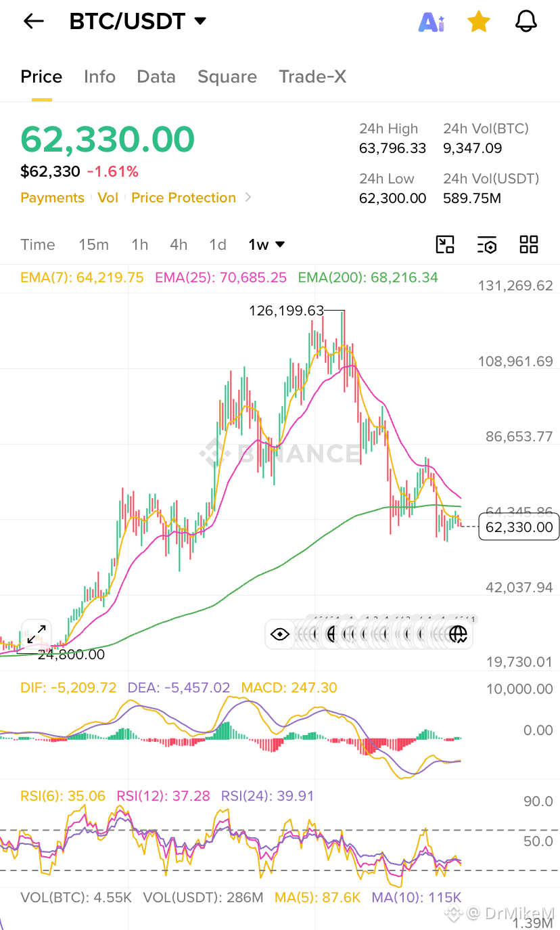Click the large green 62,330.00 price
Image resolution: width=560 pixels, height=930 pixels.
click(x=108, y=139)
